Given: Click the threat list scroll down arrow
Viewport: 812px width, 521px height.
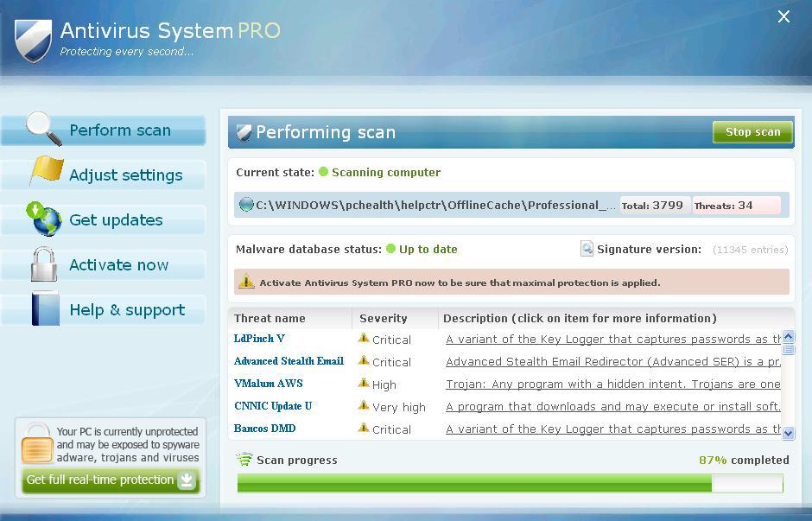Looking at the screenshot, I should click(x=788, y=433).
